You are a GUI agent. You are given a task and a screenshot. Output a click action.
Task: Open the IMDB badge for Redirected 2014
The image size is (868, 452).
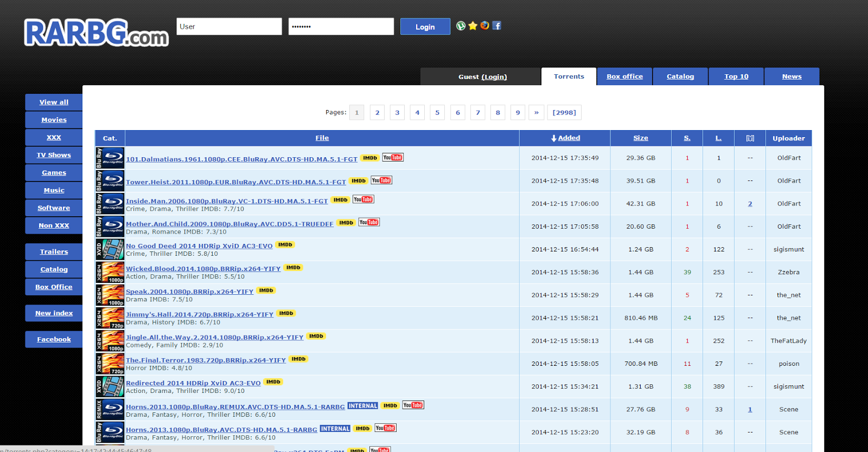click(273, 382)
